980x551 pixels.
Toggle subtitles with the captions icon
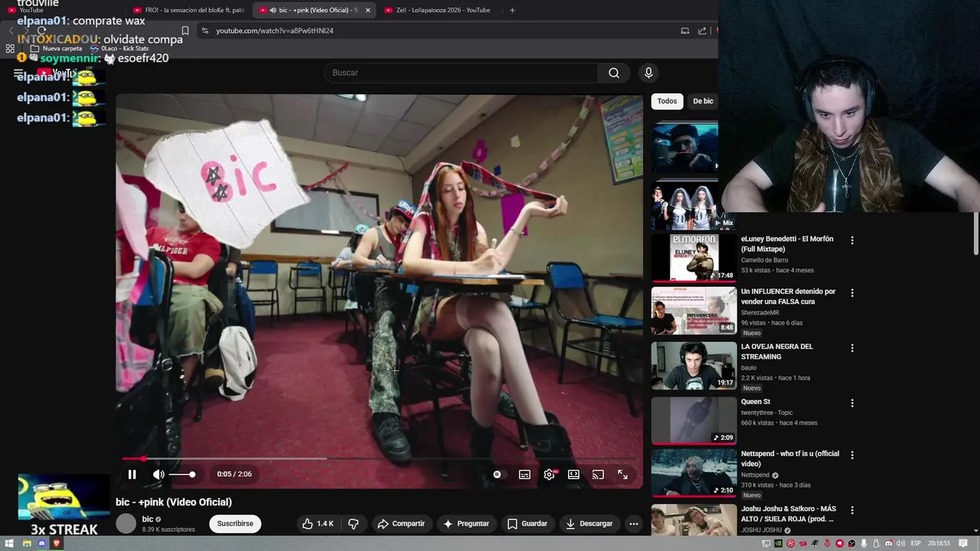[524, 474]
